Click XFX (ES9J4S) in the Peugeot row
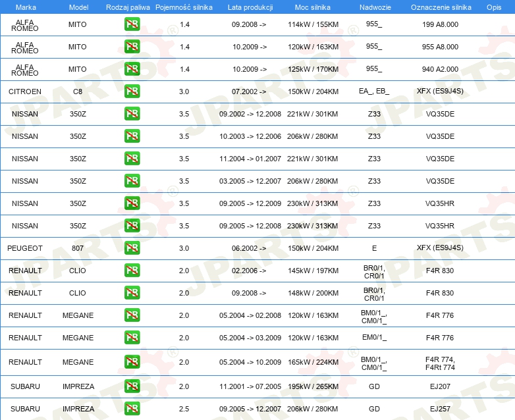This screenshot has width=515, height=420. click(440, 248)
